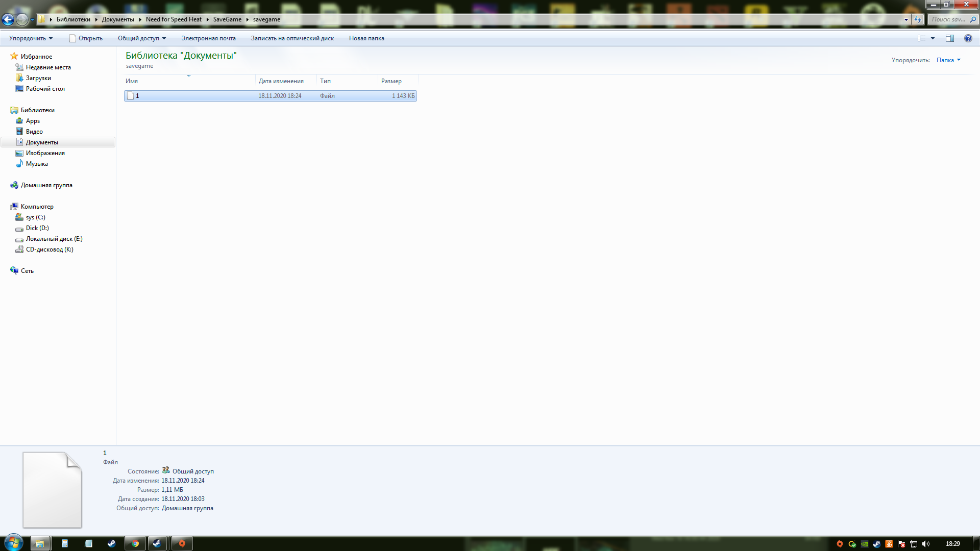
Task: Expand the Упорядочить dropdown menu
Action: 31,38
